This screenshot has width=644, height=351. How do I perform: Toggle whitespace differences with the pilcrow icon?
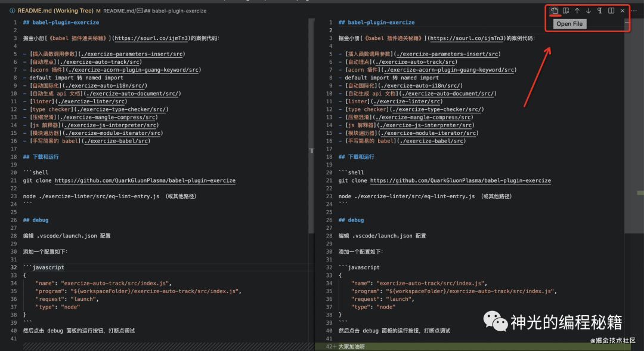[x=600, y=11]
